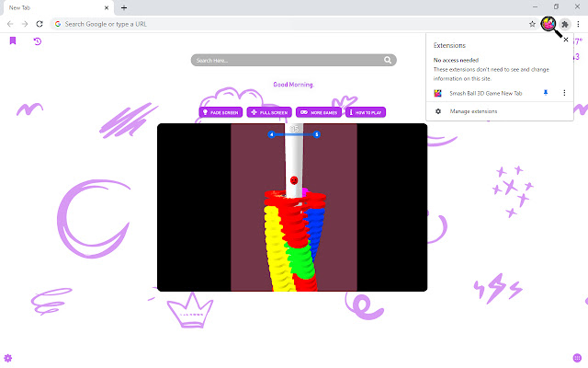Open the How To Play button
The image size is (588, 368).
pos(366,112)
